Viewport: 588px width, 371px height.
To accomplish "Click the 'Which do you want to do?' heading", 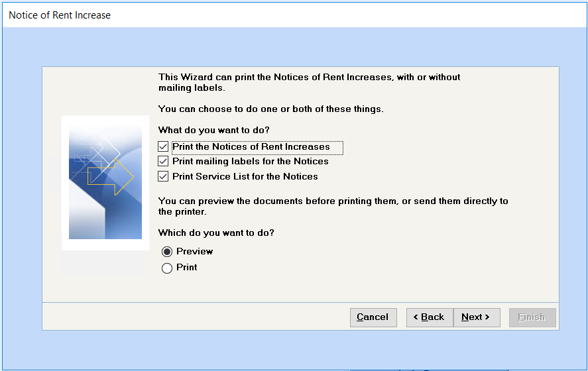I will [x=216, y=233].
